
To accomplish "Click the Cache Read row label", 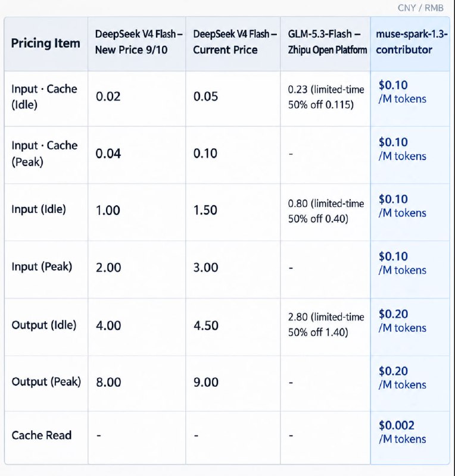I will 42,436.
